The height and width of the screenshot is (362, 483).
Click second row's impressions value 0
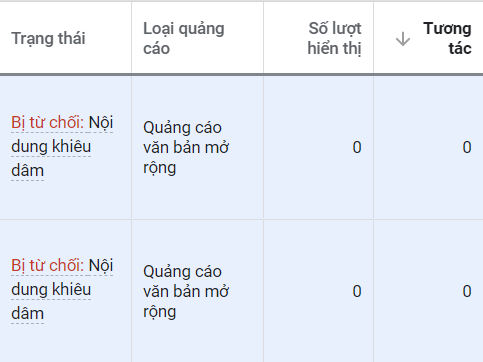[x=357, y=291]
